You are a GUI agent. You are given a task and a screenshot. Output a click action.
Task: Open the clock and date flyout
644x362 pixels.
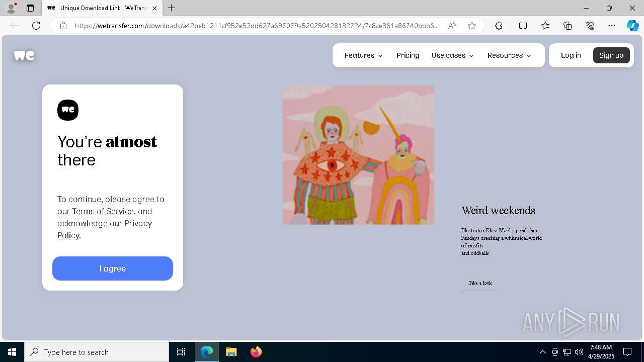pyautogui.click(x=601, y=352)
